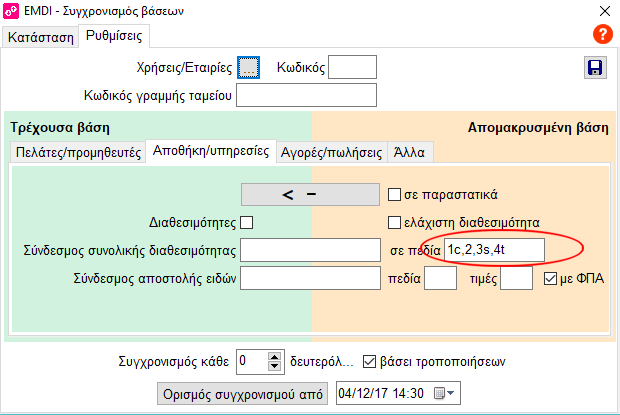Click the Χρήσεις/Εταιρίες browse button
620x415 pixels.
point(248,68)
